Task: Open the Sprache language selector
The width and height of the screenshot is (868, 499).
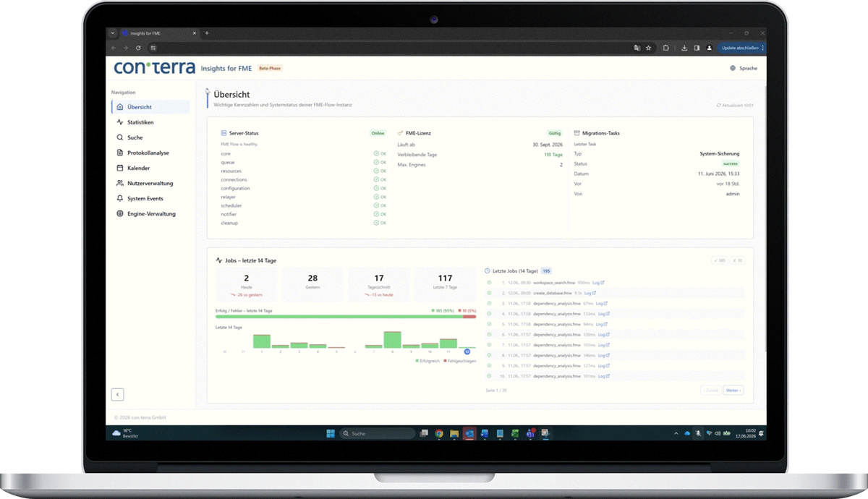Action: coord(744,68)
